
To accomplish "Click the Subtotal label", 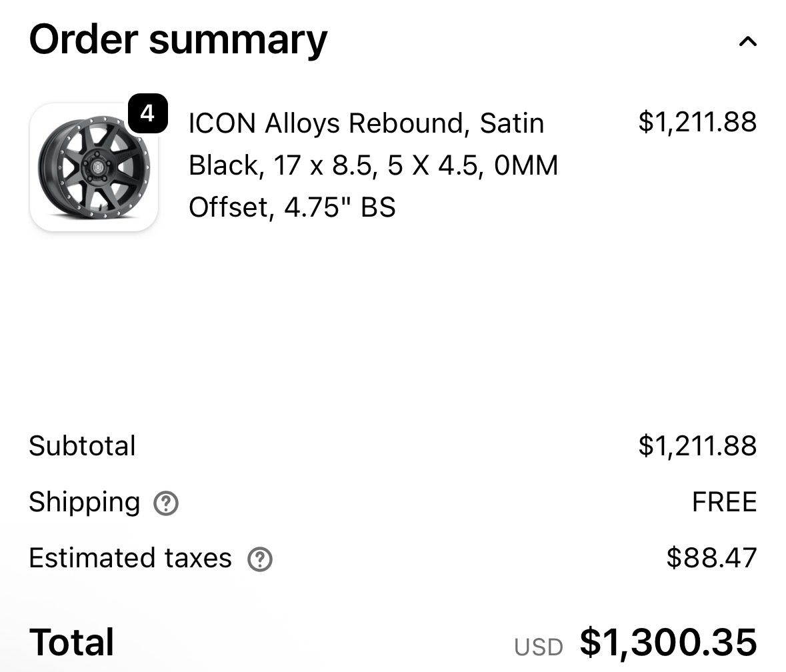I will coord(82,446).
